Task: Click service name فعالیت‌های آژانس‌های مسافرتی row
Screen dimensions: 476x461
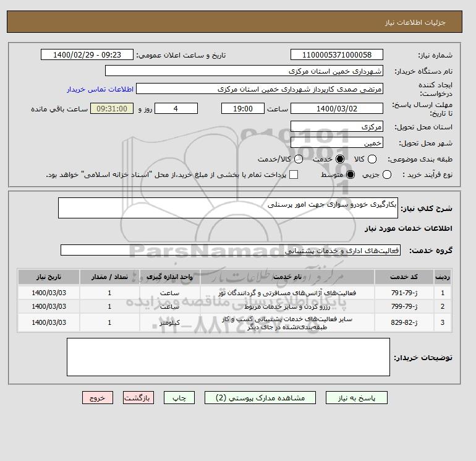Action: coord(287,293)
